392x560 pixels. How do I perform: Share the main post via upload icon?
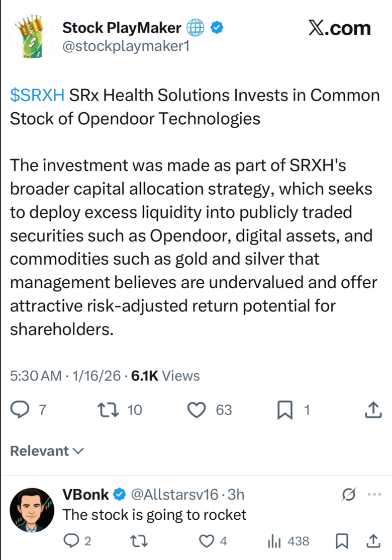pyautogui.click(x=373, y=410)
